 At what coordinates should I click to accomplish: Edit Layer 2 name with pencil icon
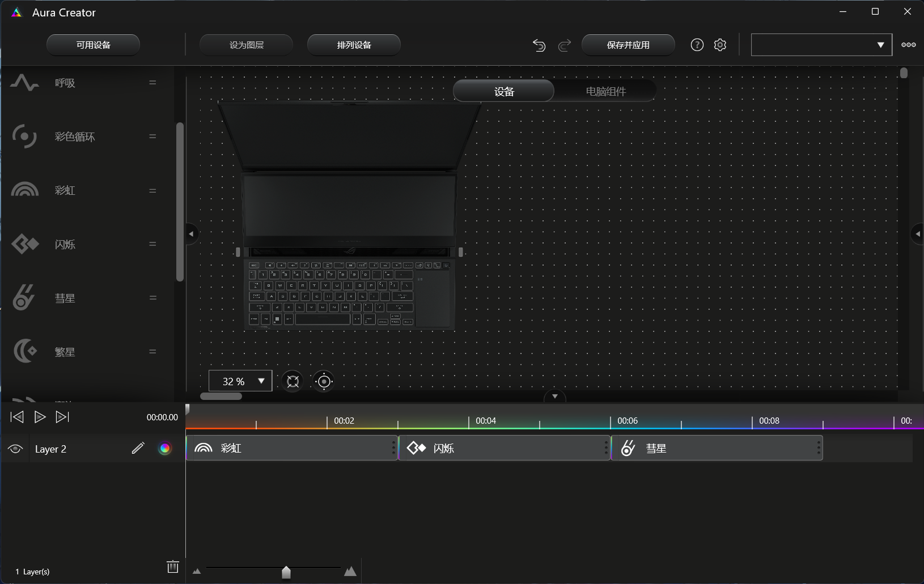(138, 449)
